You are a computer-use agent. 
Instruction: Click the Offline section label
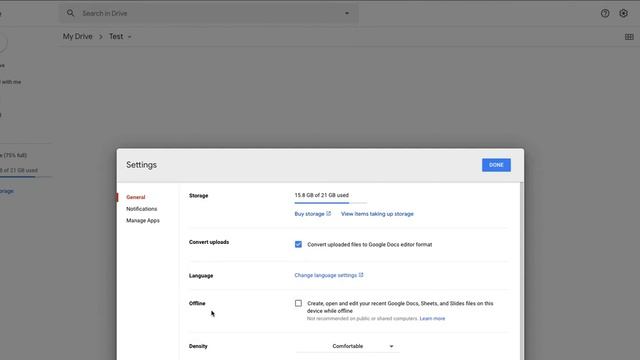click(x=197, y=303)
